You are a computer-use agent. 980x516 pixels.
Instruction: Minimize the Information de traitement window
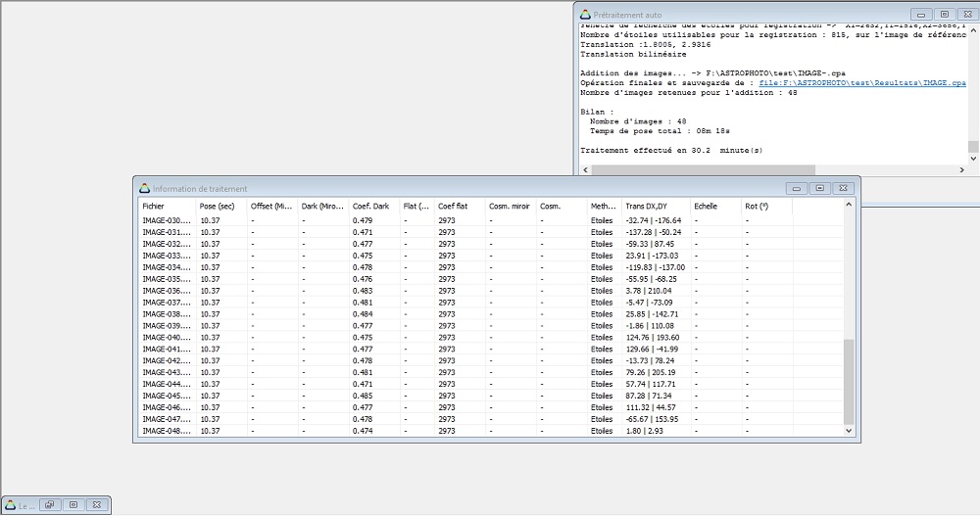point(796,188)
